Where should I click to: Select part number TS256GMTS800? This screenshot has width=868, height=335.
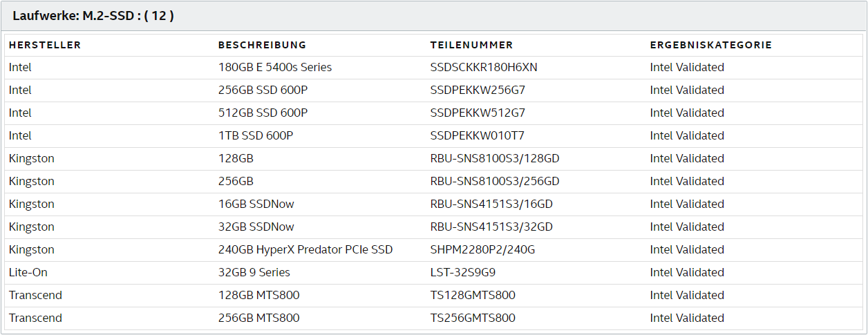tap(473, 318)
